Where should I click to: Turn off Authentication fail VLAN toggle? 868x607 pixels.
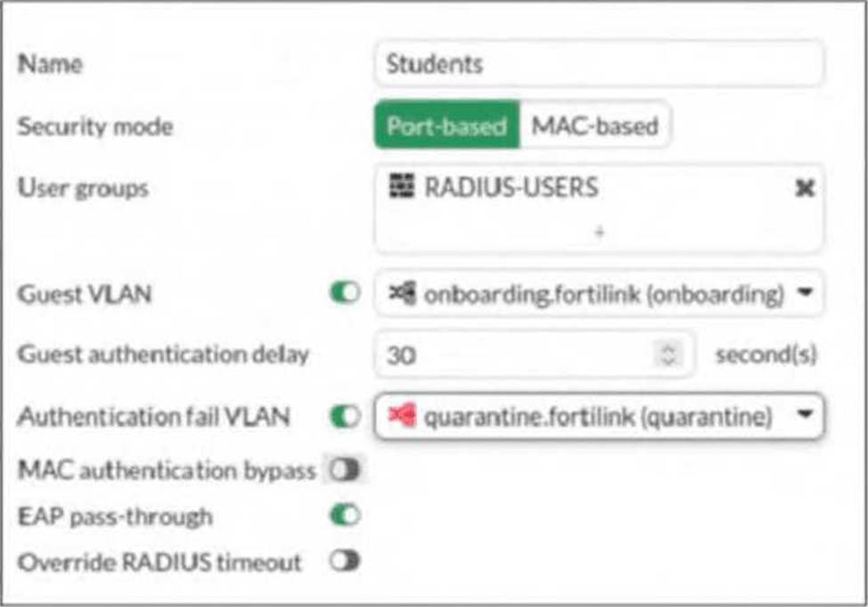pyautogui.click(x=344, y=416)
